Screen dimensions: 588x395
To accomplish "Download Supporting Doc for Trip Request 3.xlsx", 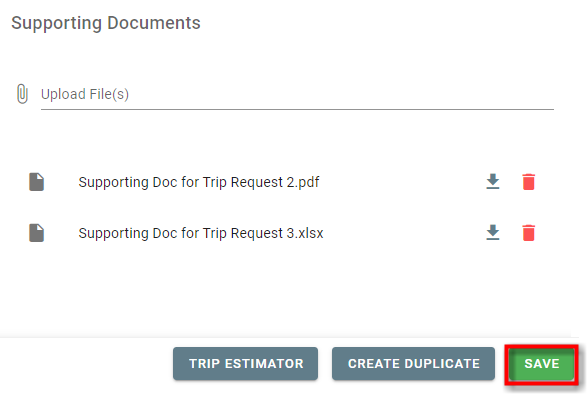I will tap(493, 233).
